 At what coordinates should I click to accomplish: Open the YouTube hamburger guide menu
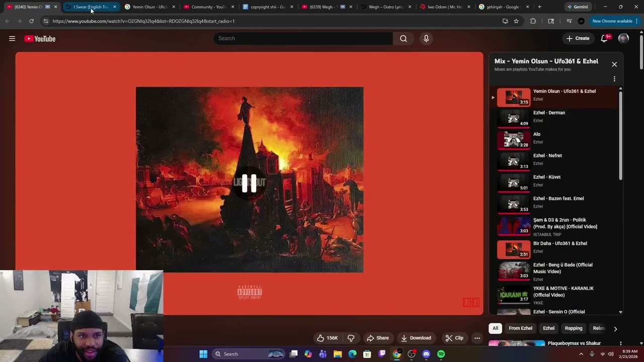12,39
